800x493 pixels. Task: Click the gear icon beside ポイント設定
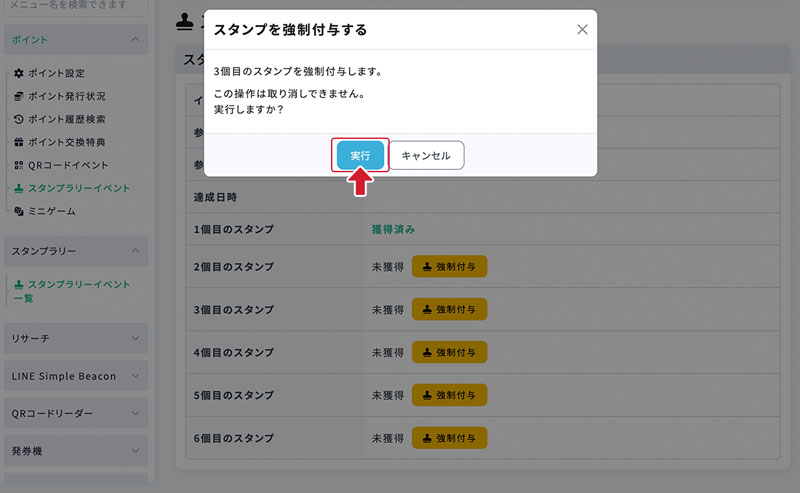(18, 74)
